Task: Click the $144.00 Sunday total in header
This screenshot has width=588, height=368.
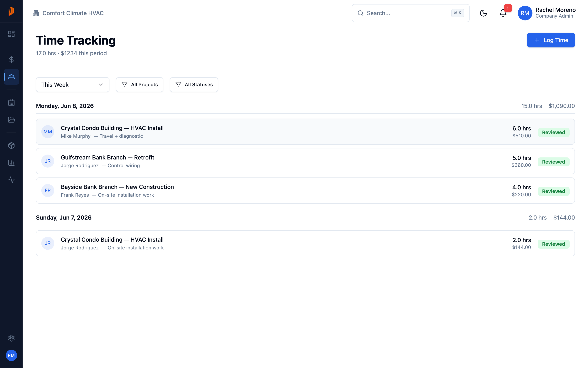Action: pos(564,218)
